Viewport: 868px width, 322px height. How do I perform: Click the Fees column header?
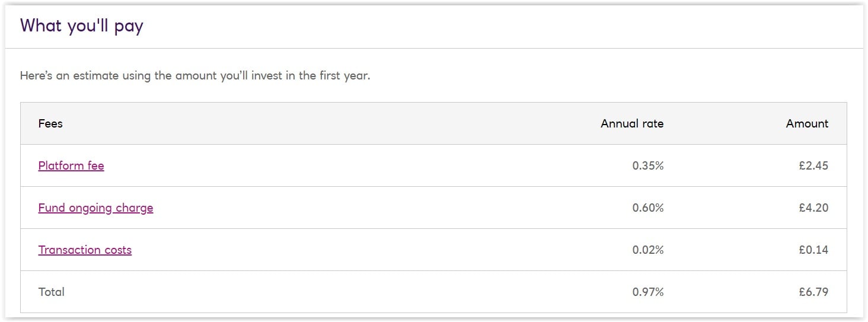click(50, 123)
